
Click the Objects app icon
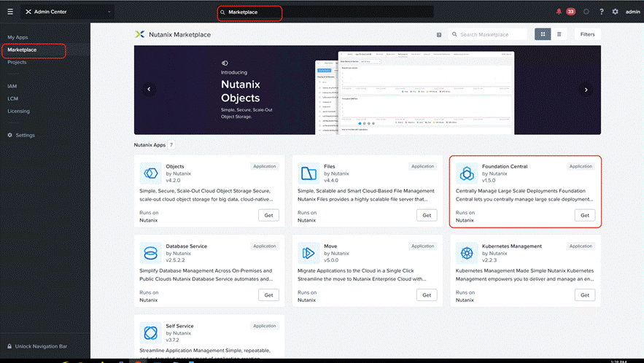(151, 173)
